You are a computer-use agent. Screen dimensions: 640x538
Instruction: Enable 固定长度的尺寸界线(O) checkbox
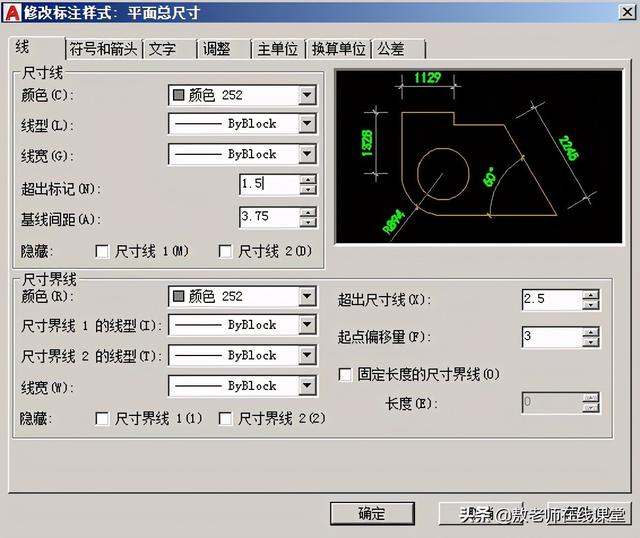345,374
